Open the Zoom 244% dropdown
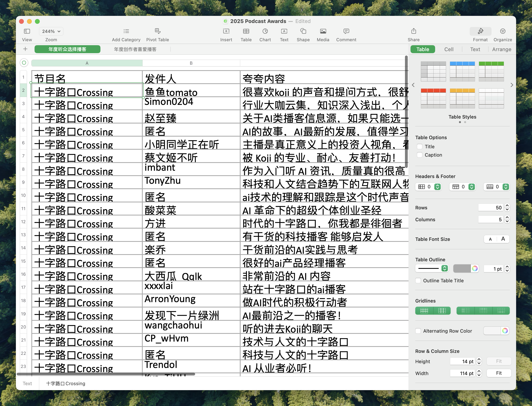Image resolution: width=532 pixels, height=406 pixels. [51, 31]
